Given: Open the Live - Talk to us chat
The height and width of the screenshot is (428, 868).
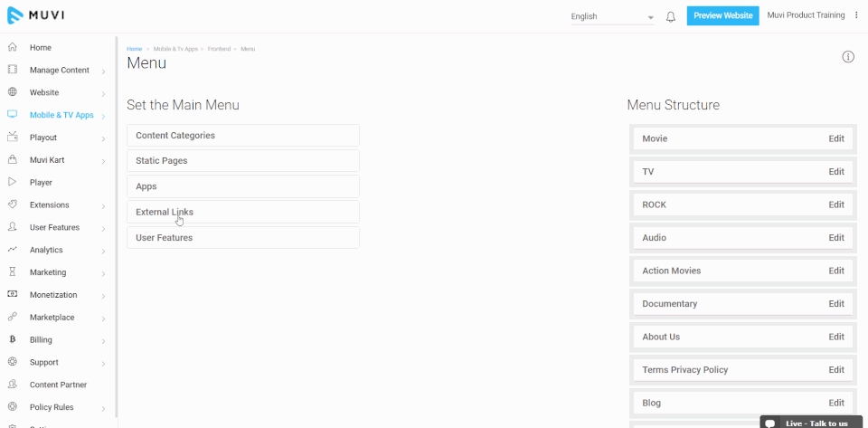Looking at the screenshot, I should click(811, 423).
